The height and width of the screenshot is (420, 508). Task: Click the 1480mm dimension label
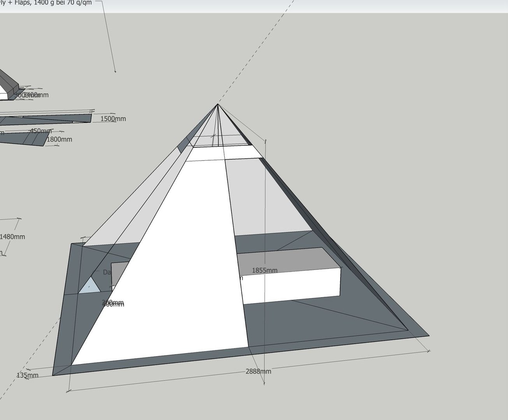click(x=12, y=236)
